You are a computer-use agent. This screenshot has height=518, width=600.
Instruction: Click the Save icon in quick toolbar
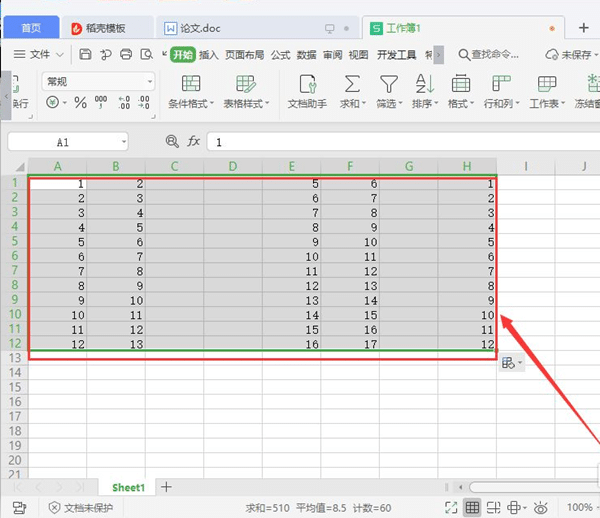click(x=85, y=54)
